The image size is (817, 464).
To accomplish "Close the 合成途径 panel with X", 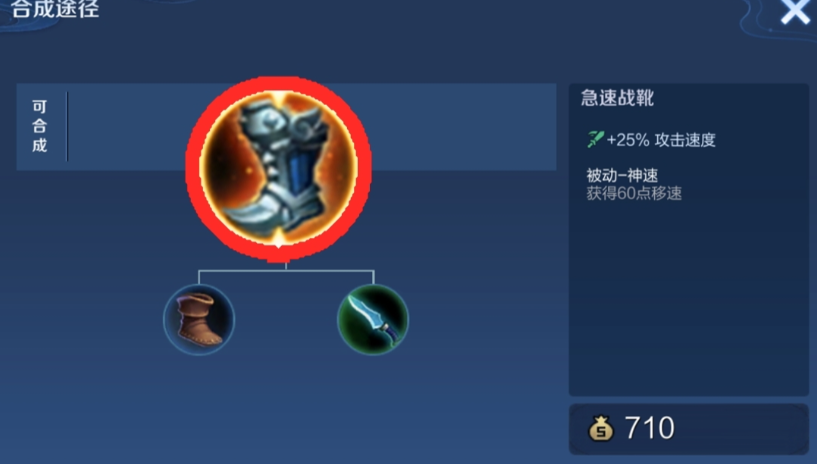I will (795, 10).
